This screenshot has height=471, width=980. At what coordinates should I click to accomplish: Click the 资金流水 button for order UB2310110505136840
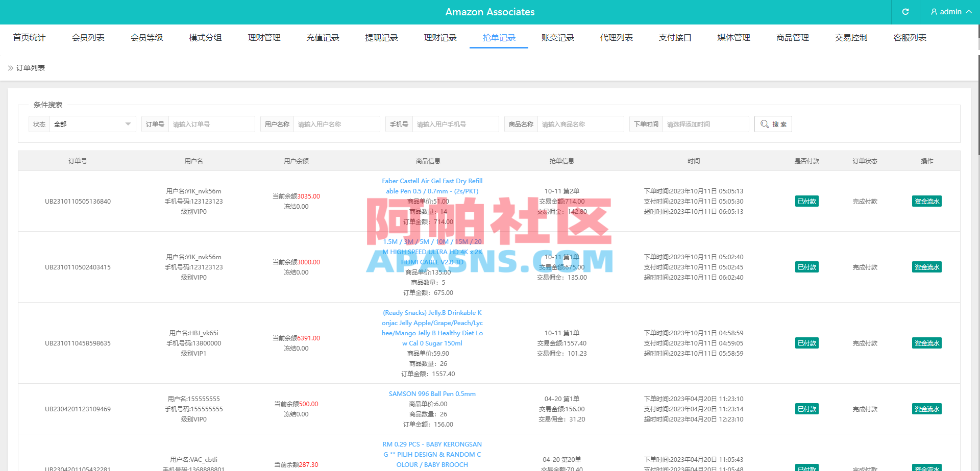[x=926, y=201]
